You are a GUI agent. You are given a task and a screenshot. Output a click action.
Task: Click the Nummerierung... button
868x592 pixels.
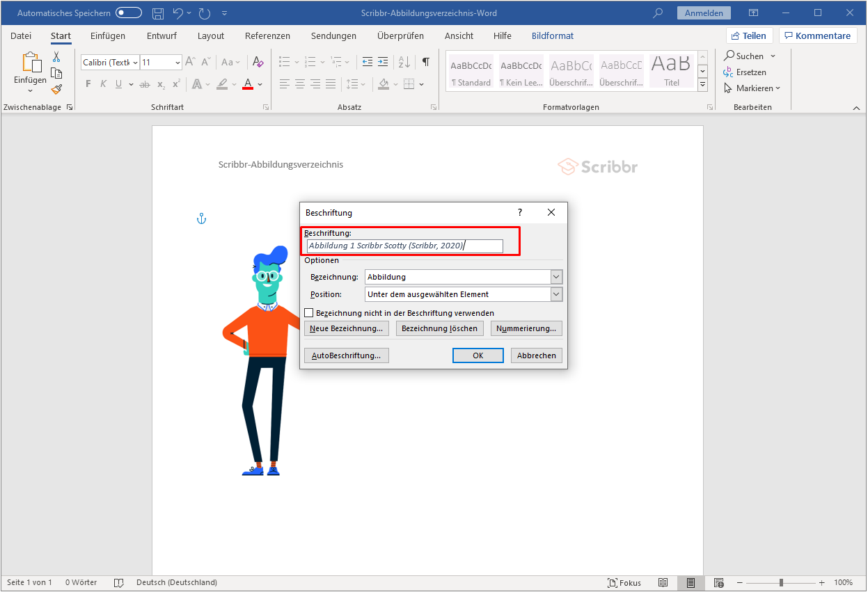coord(526,328)
